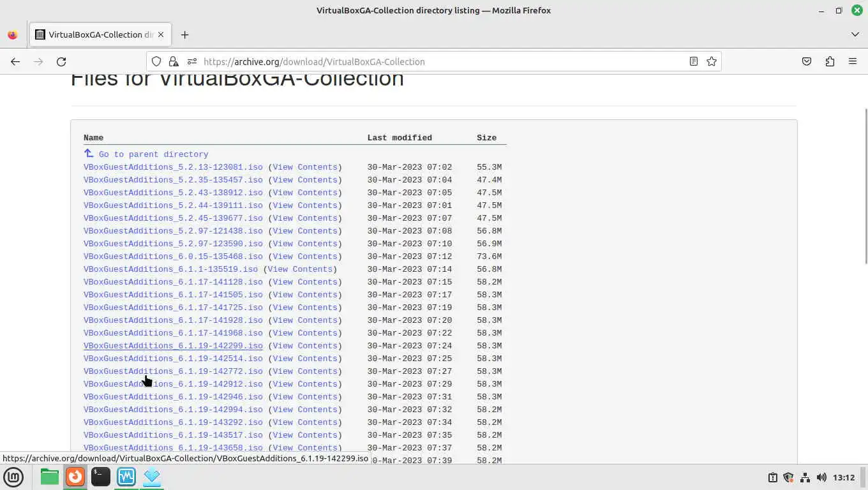Click the Firefox View pinned icon
The height and width of the screenshot is (490, 868).
coord(12,34)
